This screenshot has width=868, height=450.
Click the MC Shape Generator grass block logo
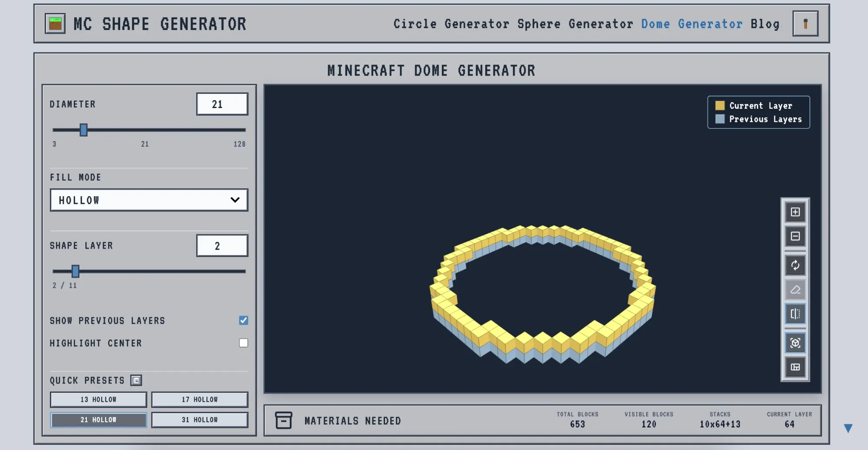coord(55,23)
